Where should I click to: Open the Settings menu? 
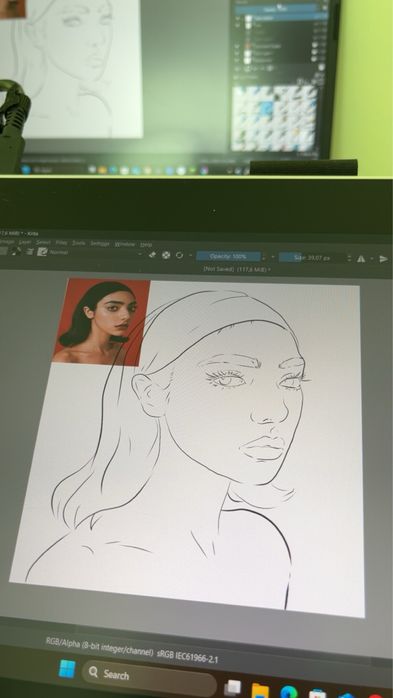(x=100, y=243)
